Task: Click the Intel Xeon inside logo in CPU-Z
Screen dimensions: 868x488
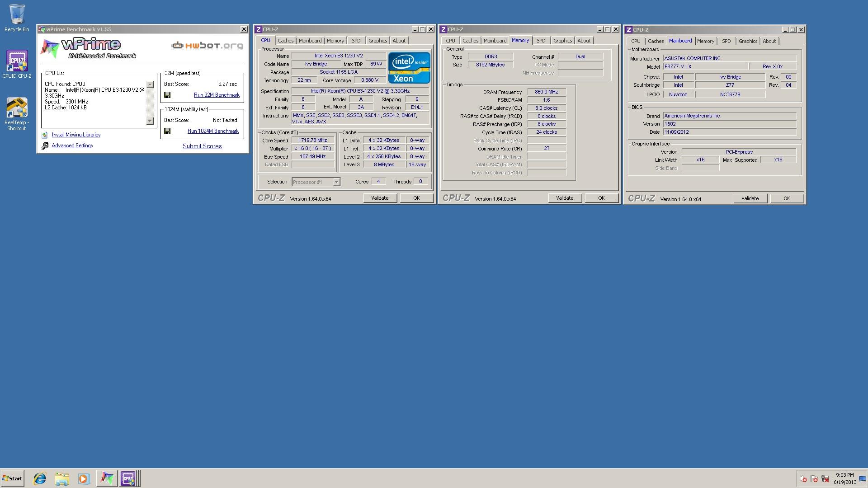Action: (408, 68)
